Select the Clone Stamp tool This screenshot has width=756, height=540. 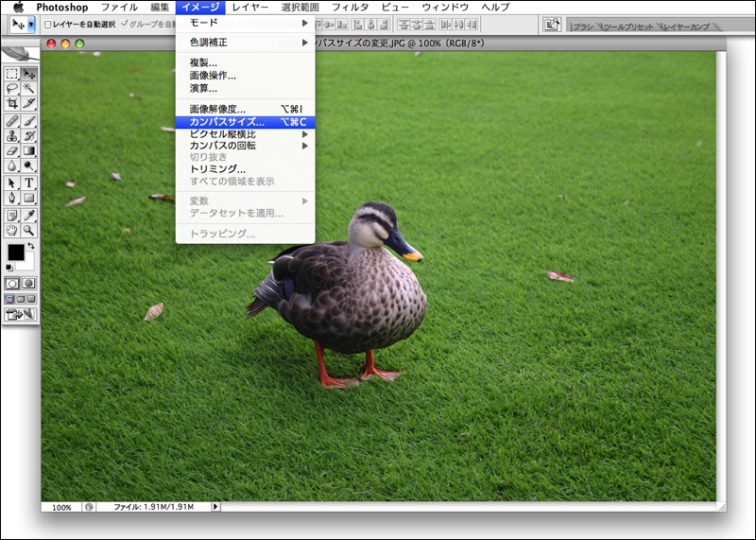coord(12,135)
